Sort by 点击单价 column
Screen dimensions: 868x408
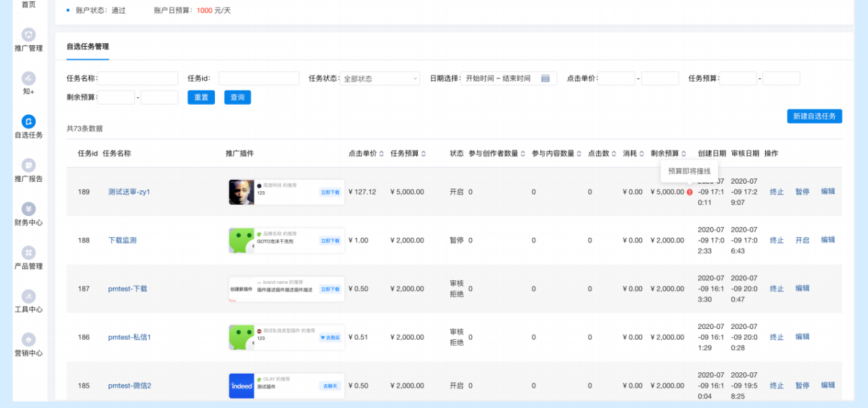pos(383,154)
